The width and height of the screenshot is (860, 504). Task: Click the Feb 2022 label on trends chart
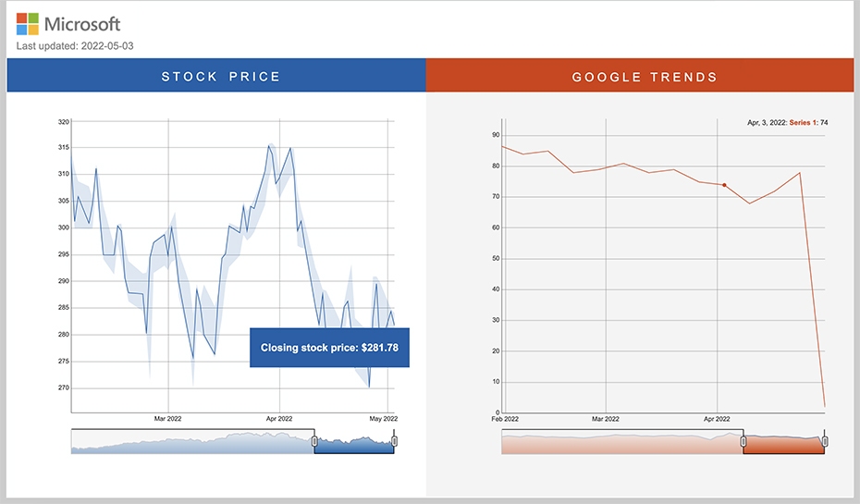coord(505,419)
